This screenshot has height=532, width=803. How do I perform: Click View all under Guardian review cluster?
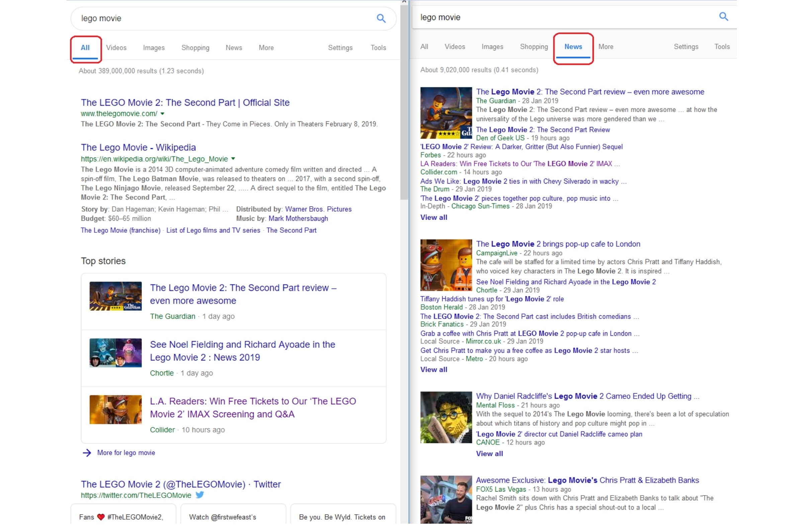click(x=433, y=217)
